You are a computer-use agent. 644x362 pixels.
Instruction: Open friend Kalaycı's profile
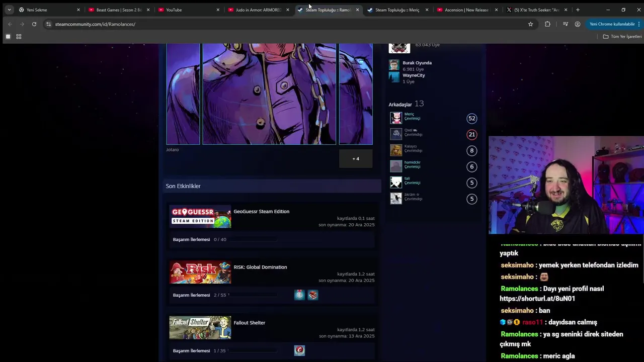(411, 146)
